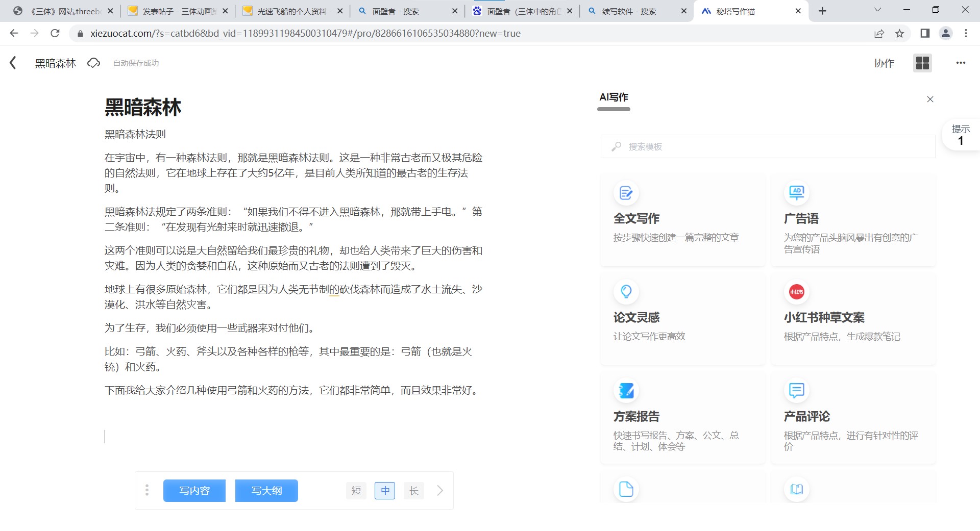Screen dimensions: 980x531
Task: Click the 协作 collaborate button
Action: pyautogui.click(x=884, y=63)
